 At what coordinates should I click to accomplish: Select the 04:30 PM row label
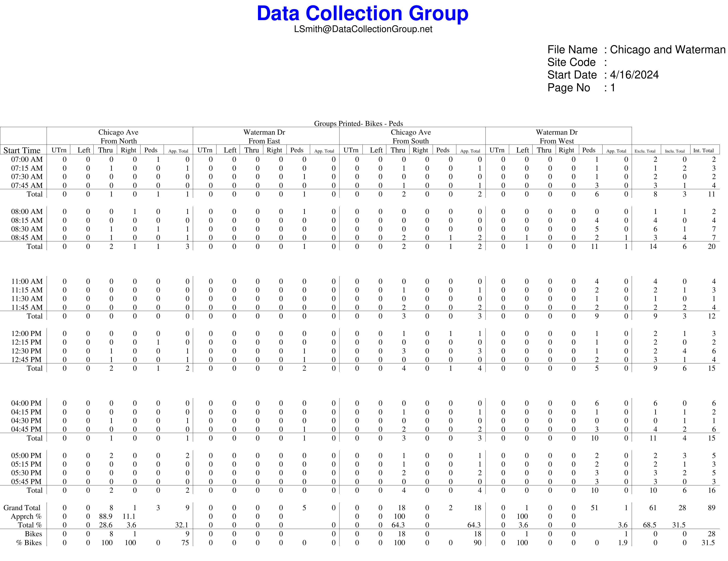pyautogui.click(x=26, y=421)
